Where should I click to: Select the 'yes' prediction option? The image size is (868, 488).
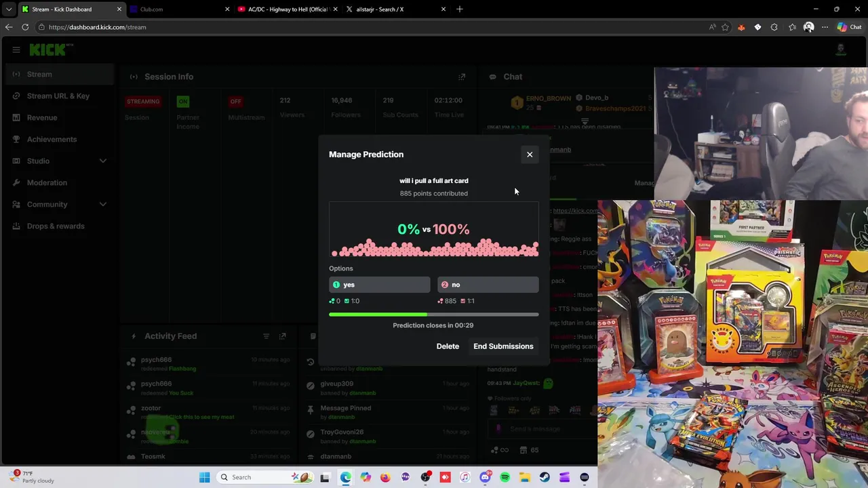point(379,285)
